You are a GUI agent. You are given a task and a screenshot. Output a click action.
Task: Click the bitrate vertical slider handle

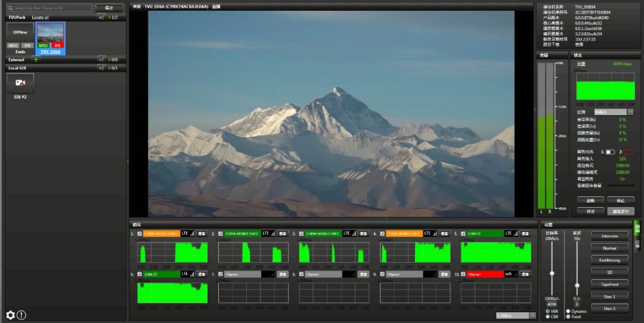tap(552, 273)
